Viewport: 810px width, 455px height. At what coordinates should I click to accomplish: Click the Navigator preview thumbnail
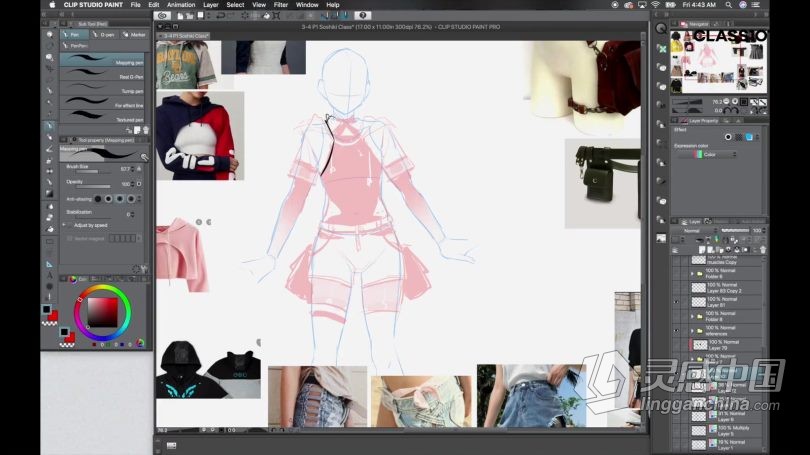[719, 62]
